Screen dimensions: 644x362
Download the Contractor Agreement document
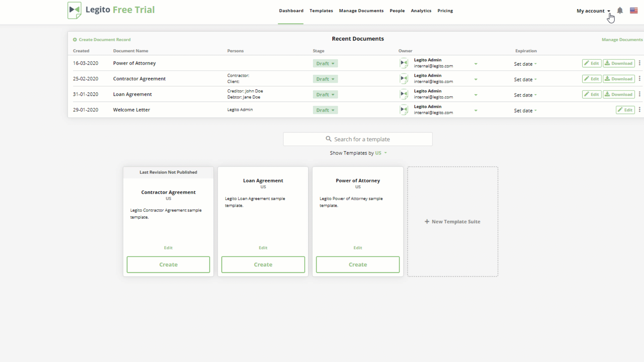point(619,79)
